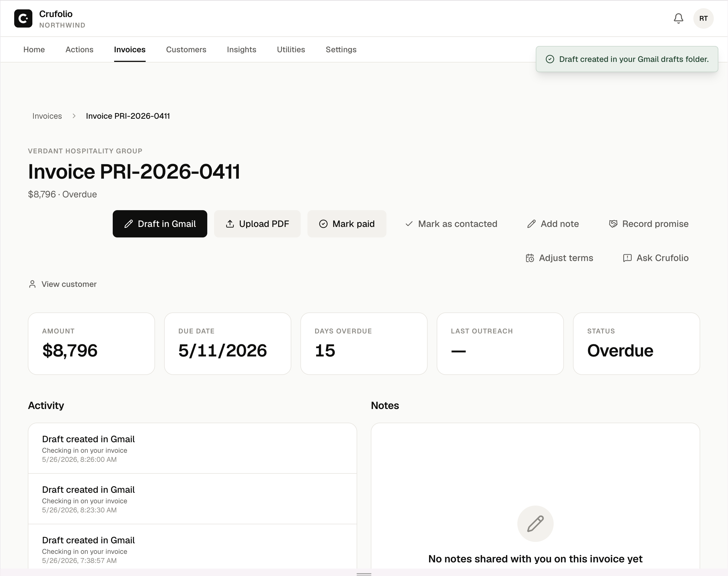The image size is (728, 576).
Task: Click the Invoices breadcrumb link
Action: (x=47, y=116)
